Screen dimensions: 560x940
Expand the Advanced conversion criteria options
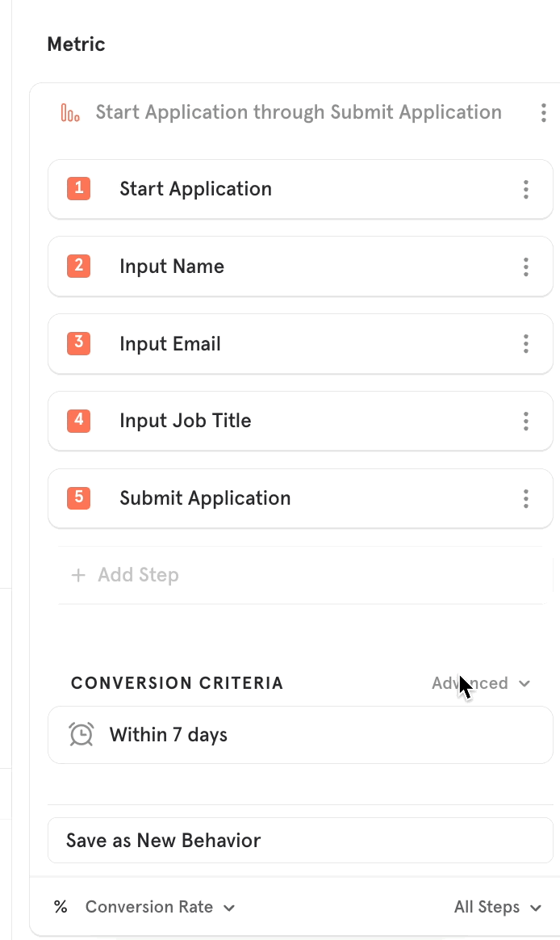coord(482,682)
